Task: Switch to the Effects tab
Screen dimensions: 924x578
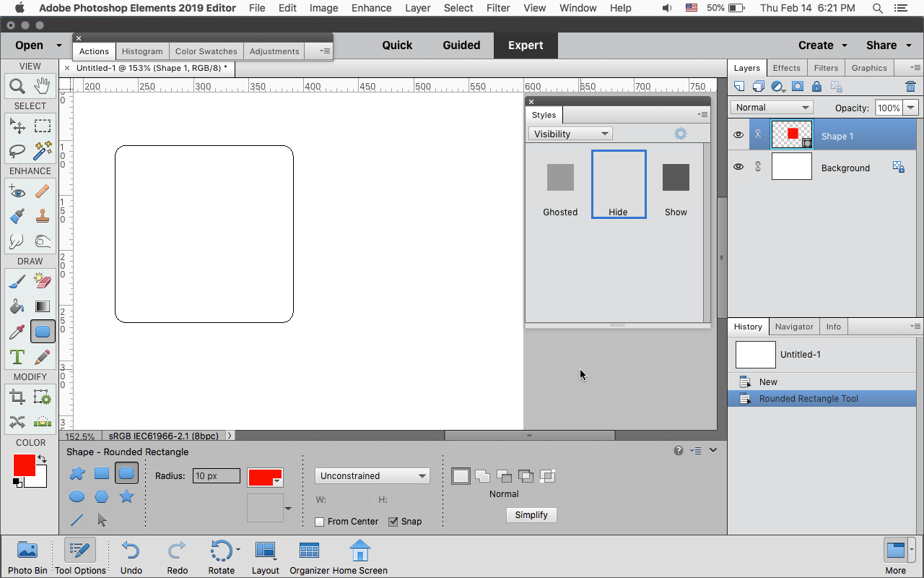Action: click(x=786, y=68)
